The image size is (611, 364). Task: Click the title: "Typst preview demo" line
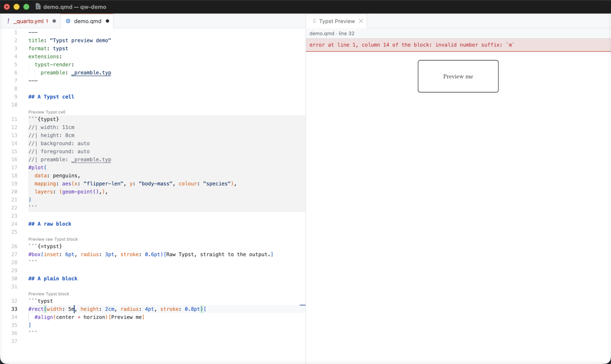(70, 40)
